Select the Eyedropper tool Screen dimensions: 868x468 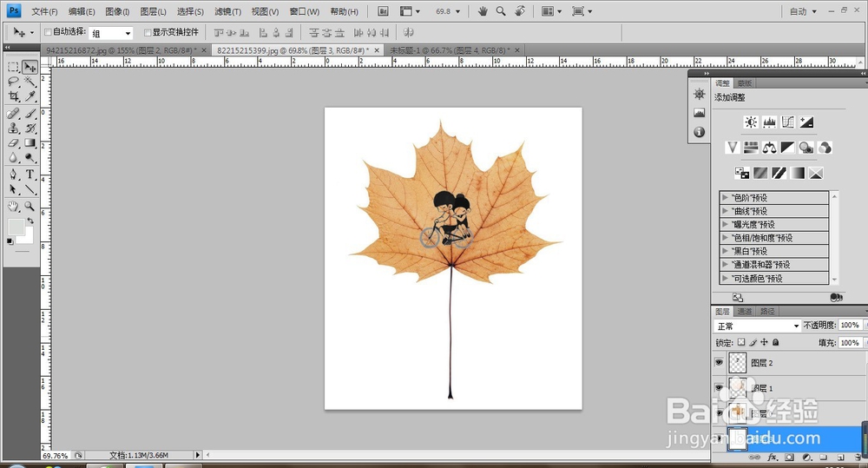point(30,96)
